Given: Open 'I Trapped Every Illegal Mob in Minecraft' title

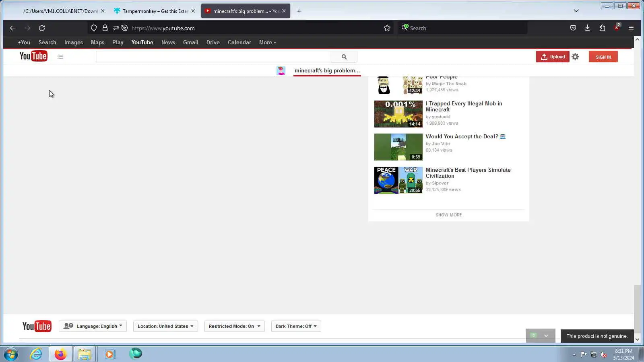Looking at the screenshot, I should 464,107.
